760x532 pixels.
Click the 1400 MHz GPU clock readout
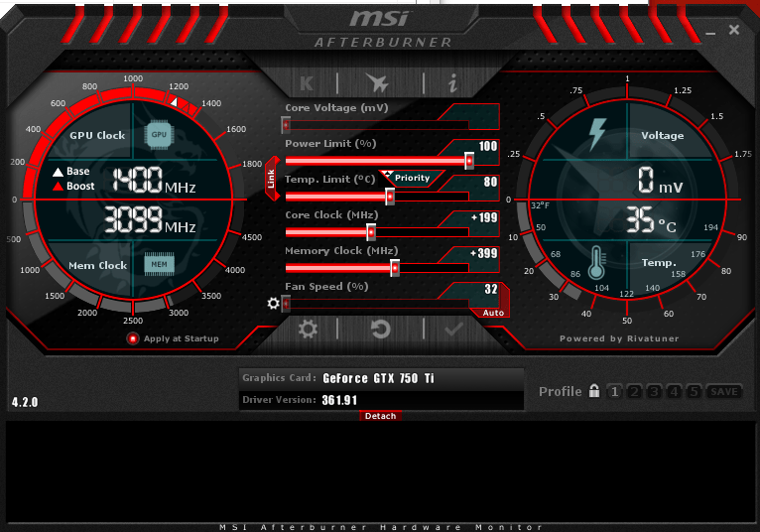click(154, 180)
